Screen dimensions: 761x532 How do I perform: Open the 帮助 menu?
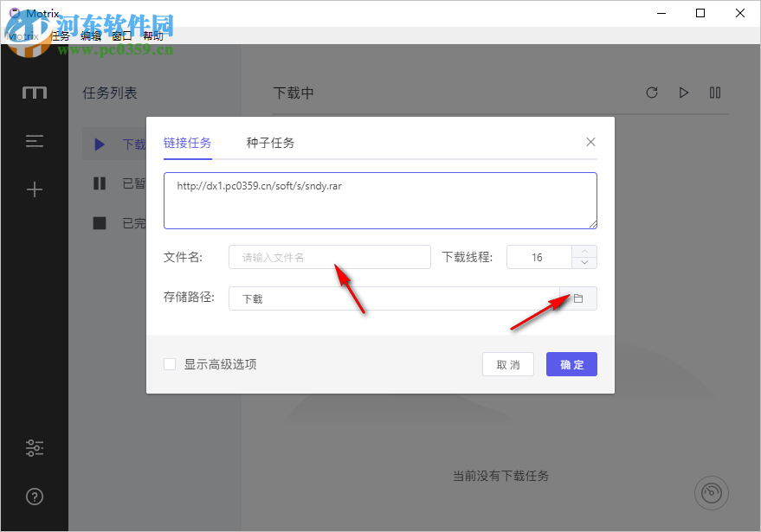click(153, 35)
